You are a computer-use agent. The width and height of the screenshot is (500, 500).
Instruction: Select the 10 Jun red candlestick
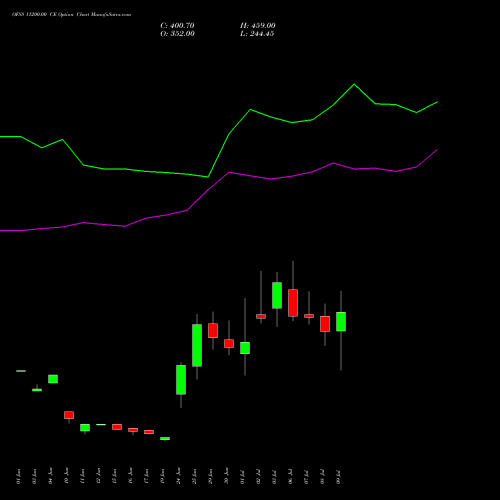(x=69, y=415)
